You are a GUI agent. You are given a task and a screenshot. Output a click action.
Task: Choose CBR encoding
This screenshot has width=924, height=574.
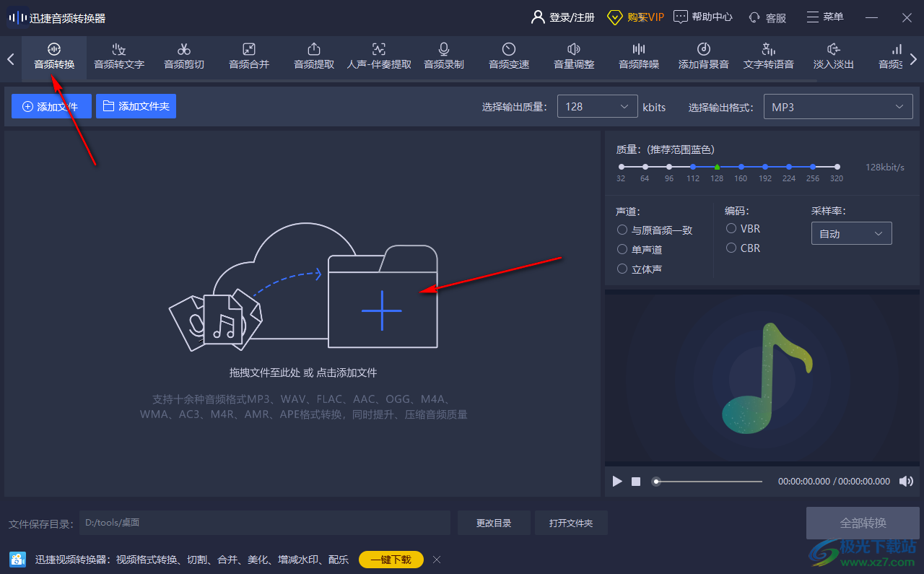(744, 248)
